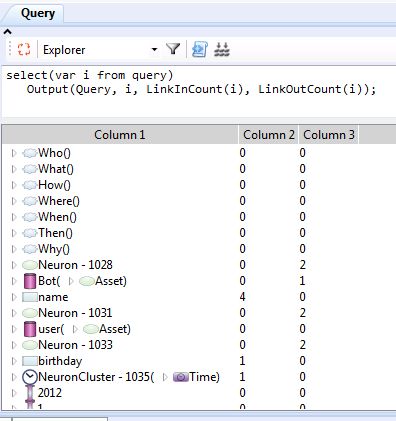Image resolution: width=396 pixels, height=421 pixels.
Task: Expand the user( row
Action: point(14,329)
